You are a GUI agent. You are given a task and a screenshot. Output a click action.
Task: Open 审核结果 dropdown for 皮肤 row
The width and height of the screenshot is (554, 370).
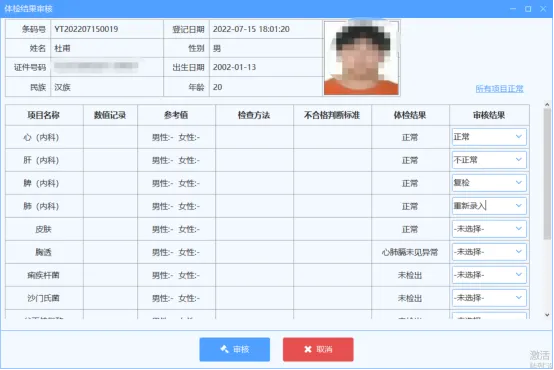point(489,229)
